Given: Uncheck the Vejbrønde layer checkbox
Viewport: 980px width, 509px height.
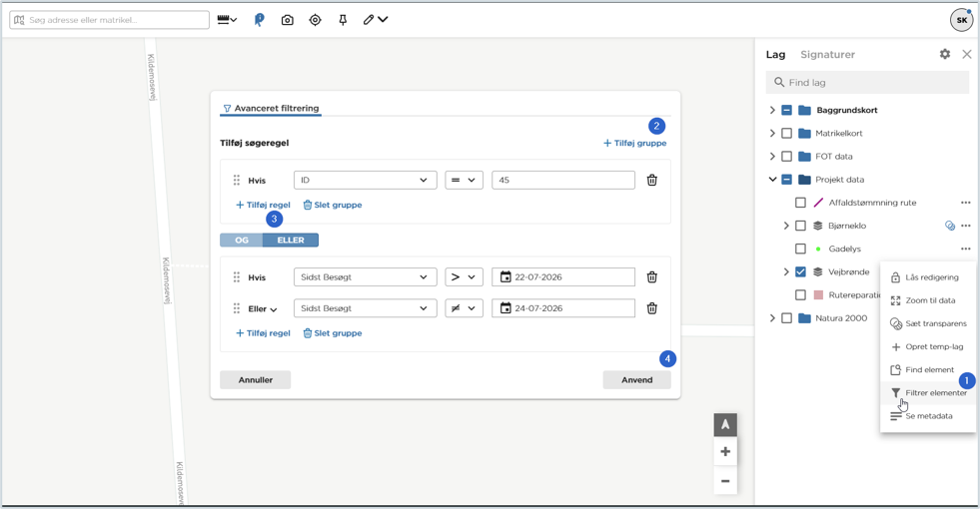Looking at the screenshot, I should coord(800,271).
